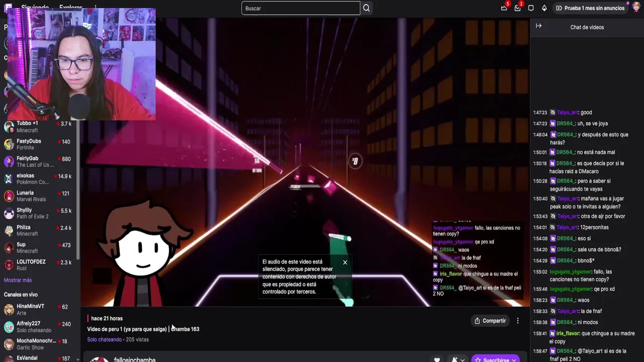Image resolution: width=644 pixels, height=362 pixels.
Task: Dismiss the muted audio notice
Action: click(345, 262)
